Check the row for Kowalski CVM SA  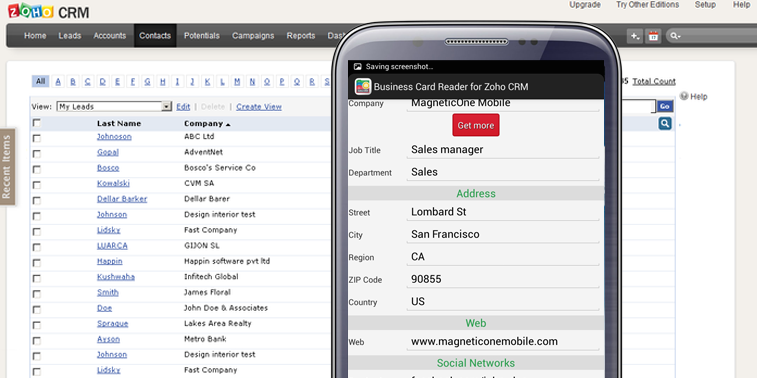[37, 185]
